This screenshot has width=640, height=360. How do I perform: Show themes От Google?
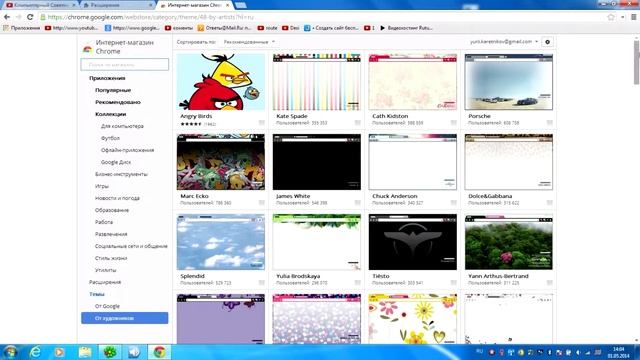(107, 306)
